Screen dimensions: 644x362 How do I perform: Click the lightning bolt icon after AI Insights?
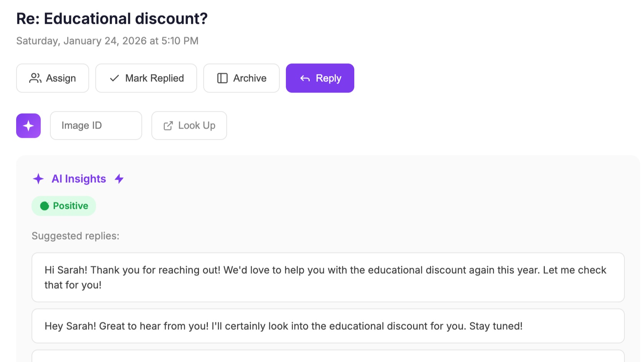[119, 179]
